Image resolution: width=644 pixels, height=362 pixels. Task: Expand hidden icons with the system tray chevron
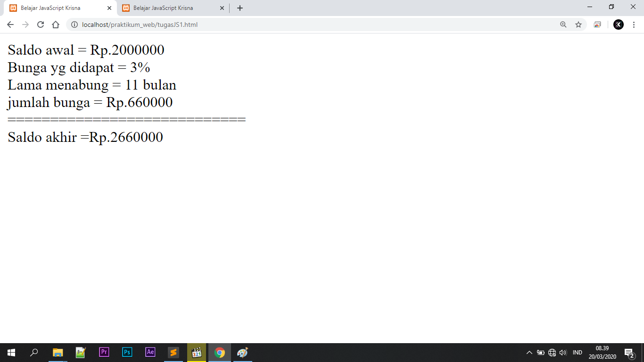(x=529, y=353)
